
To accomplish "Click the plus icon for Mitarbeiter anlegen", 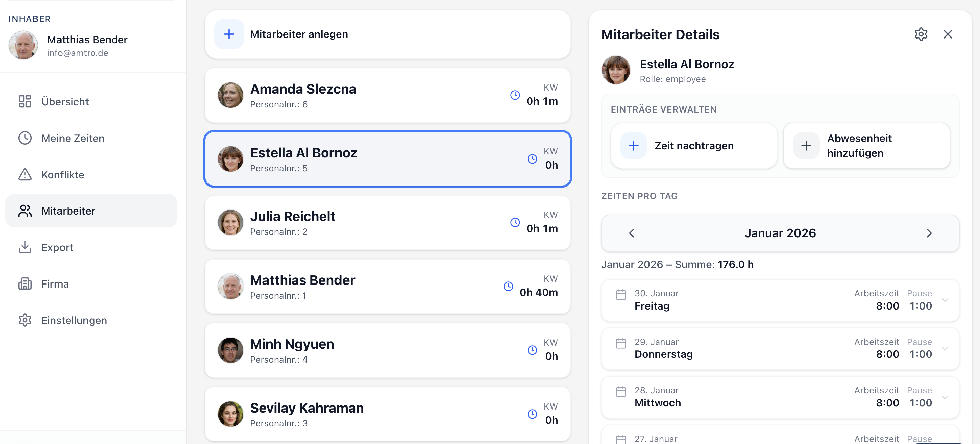I will click(x=229, y=34).
